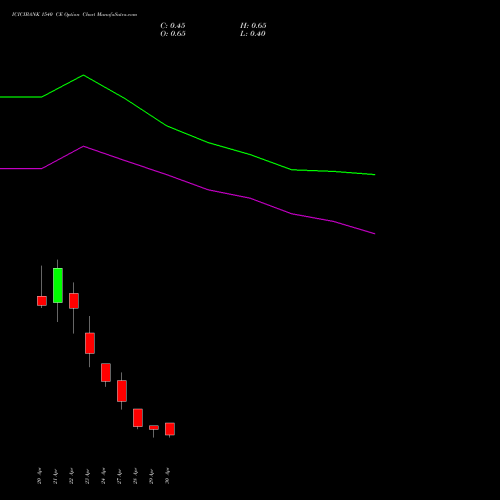Screen dimensions: 500x500
Task: Select the red 27 Apr candlestick
Action: point(122,391)
